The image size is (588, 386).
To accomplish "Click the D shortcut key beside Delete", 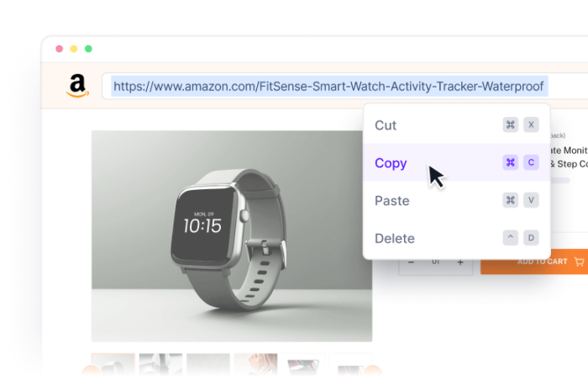I will [x=531, y=237].
